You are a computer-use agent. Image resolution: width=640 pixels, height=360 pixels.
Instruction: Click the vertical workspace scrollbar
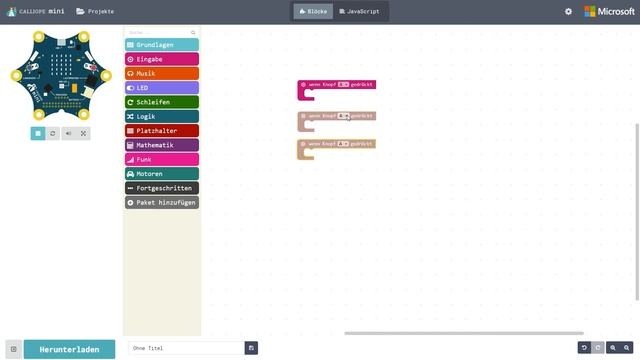pyautogui.click(x=637, y=212)
